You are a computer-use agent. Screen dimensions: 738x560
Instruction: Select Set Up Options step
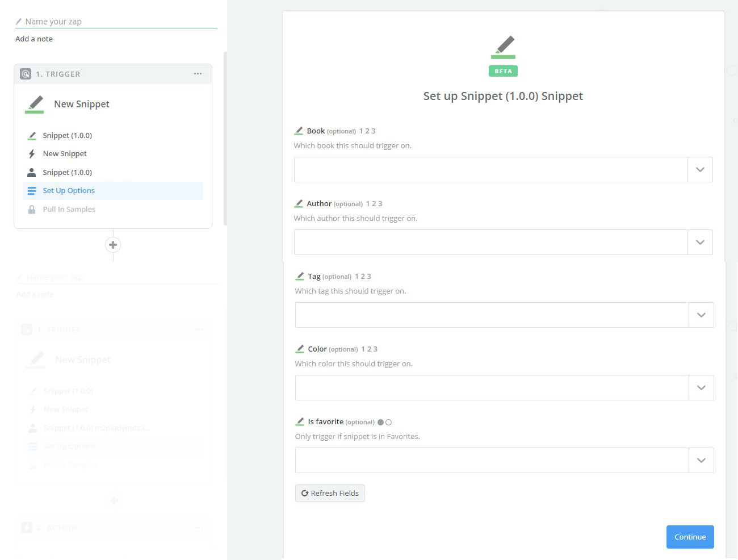69,191
